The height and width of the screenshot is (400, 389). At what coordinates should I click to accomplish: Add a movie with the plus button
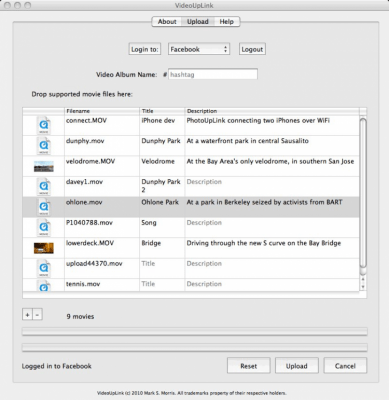pos(27,315)
